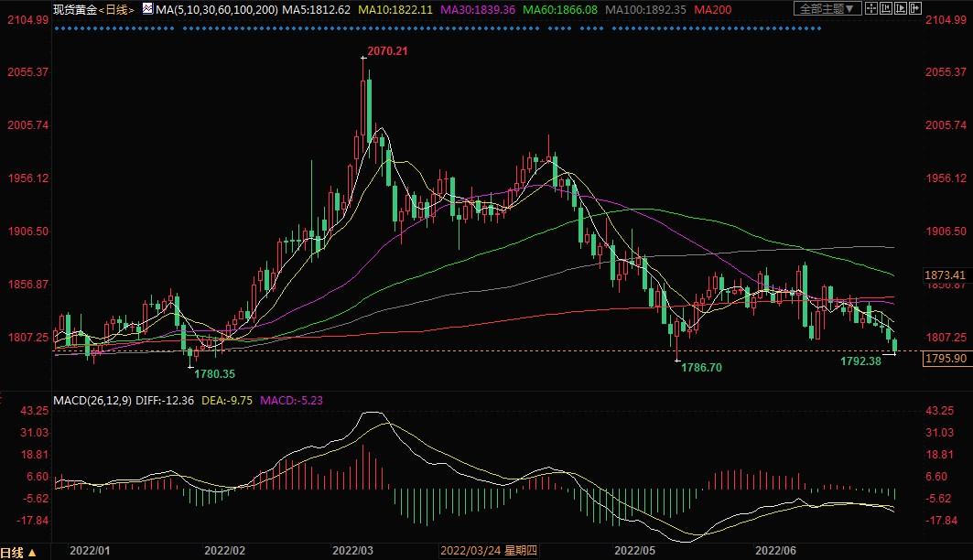
Task: Select the 2022/03 date on time axis
Action: coord(353,551)
